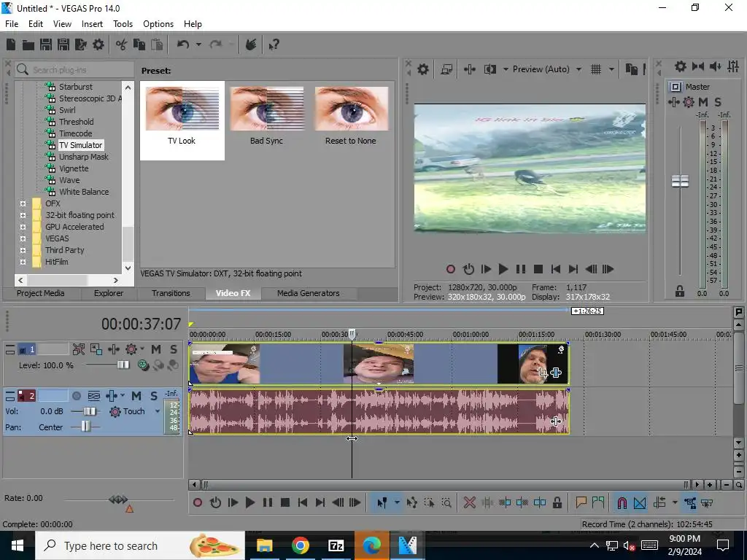Expand the GPU Accelerated folder

point(23,227)
